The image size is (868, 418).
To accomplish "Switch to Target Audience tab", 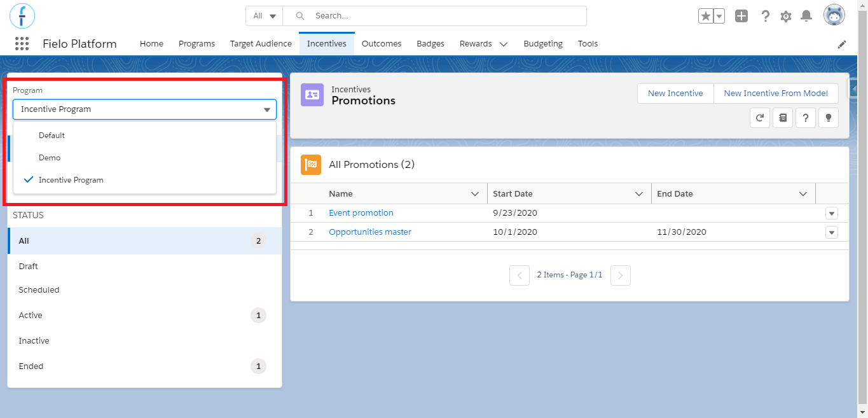I will tap(261, 44).
